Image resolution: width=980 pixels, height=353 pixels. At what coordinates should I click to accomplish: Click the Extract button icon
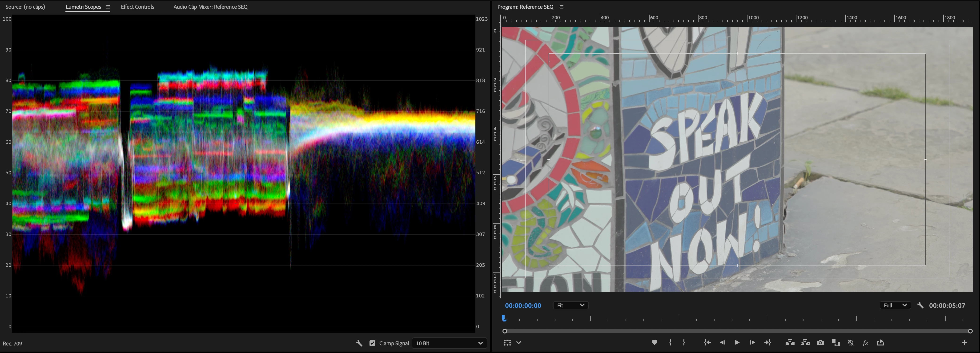click(x=805, y=343)
